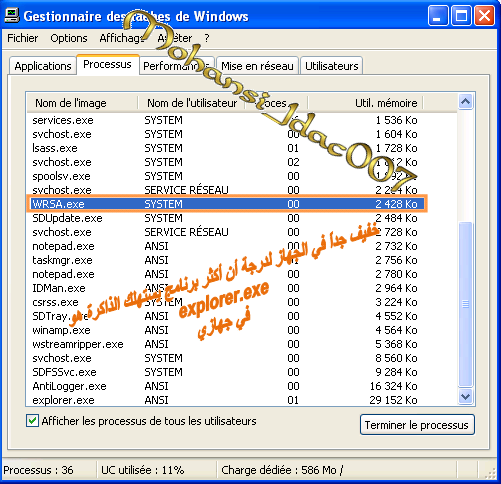Open the Options menu
The image size is (501, 484).
pos(69,38)
